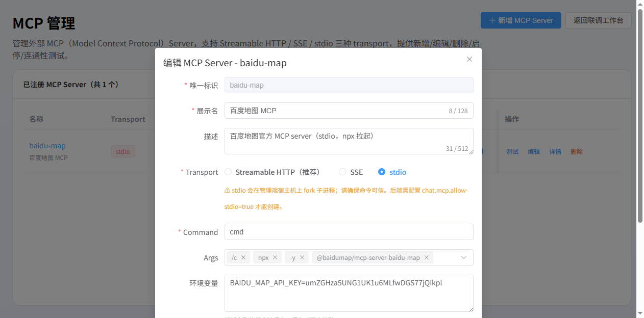Click the disabled 唯一标识 field
Viewport: 644px width, 318px height.
pyautogui.click(x=349, y=85)
